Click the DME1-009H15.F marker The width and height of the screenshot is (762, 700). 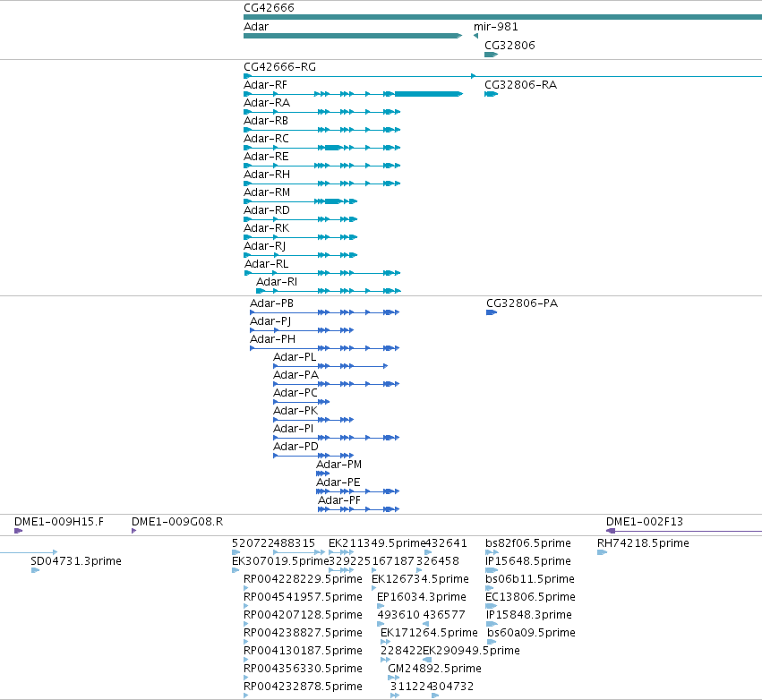(19, 531)
